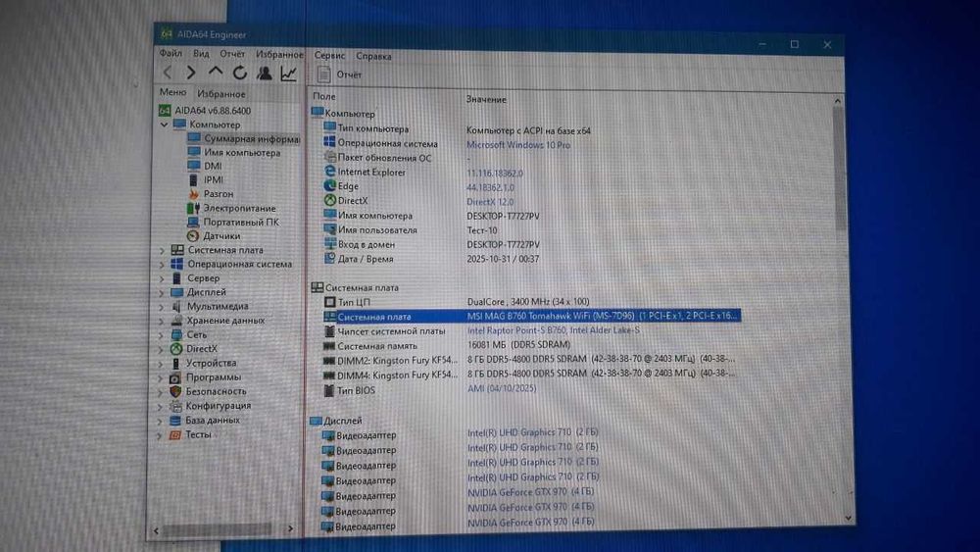Open the DirectX 12.0 link
Screen dimensions: 980x552
click(490, 202)
